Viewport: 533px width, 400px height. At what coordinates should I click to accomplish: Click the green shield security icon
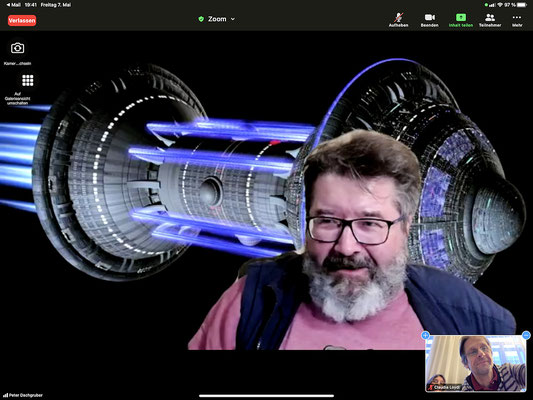[201, 19]
